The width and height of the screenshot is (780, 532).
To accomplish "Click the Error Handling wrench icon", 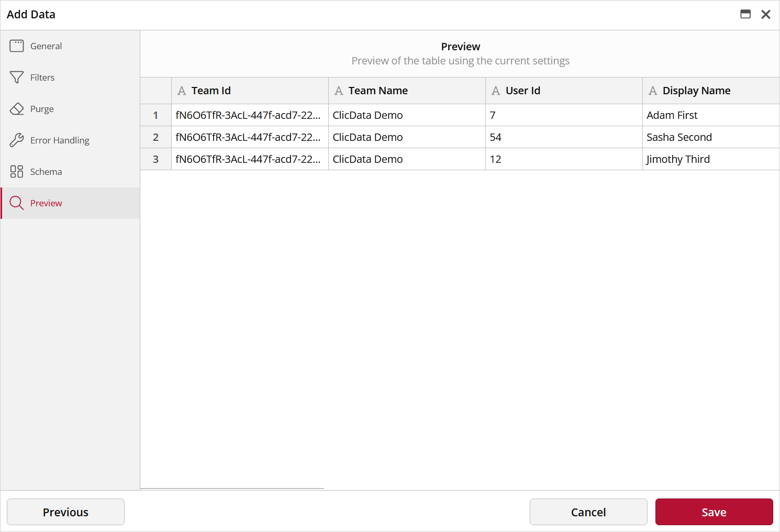I will 17,140.
